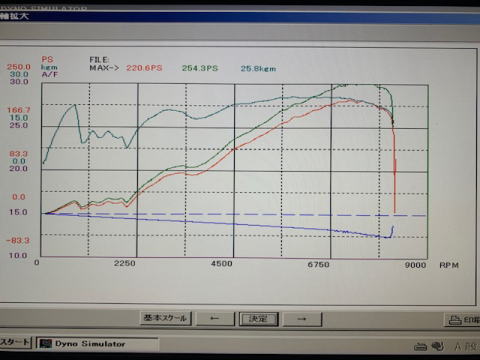480x360 pixels.
Task: Click the red PS legend label
Action: click(x=47, y=59)
